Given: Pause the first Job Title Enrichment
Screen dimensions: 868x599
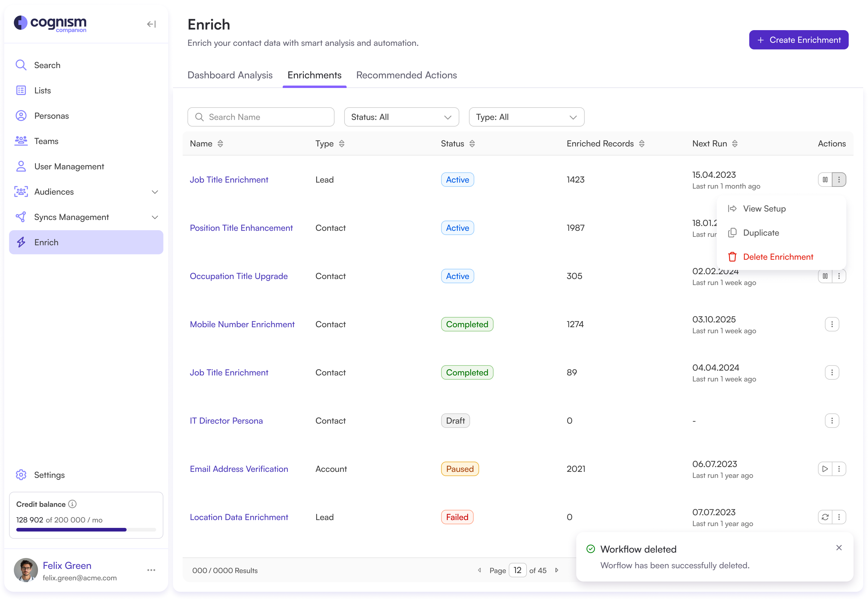Looking at the screenshot, I should pos(825,180).
